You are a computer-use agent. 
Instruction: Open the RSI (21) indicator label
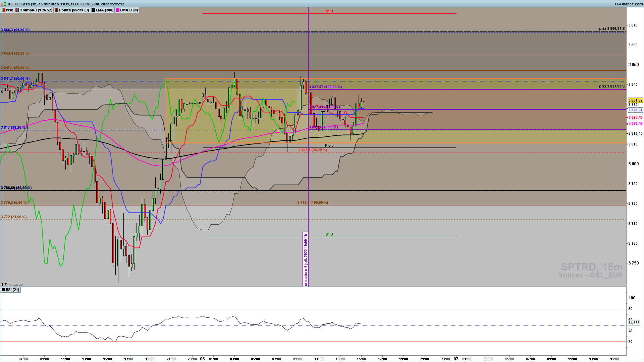click(10, 290)
